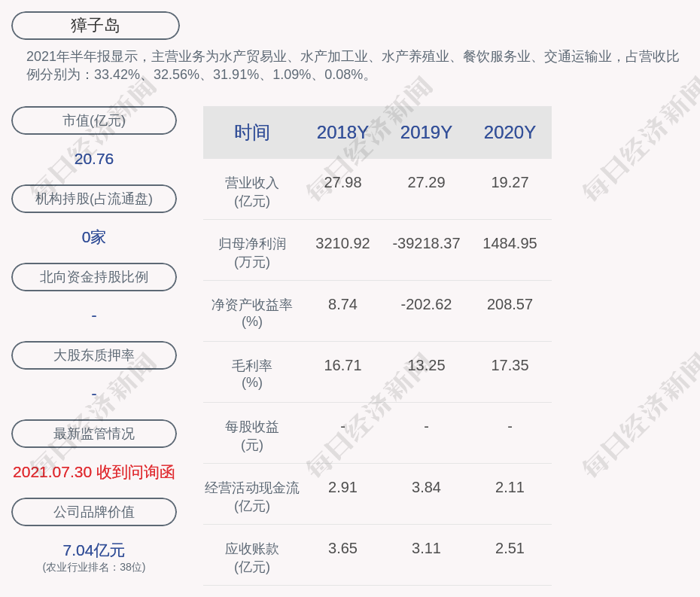Click the 獐子岛 company name label
Image resolution: width=700 pixels, height=597 pixels.
[x=96, y=26]
